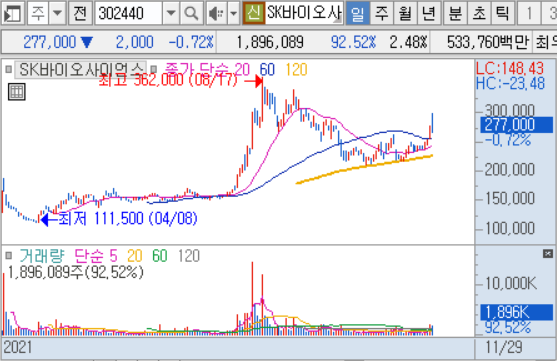Click the LC:148.43 indicator text
This screenshot has height=361, width=557.
[510, 68]
